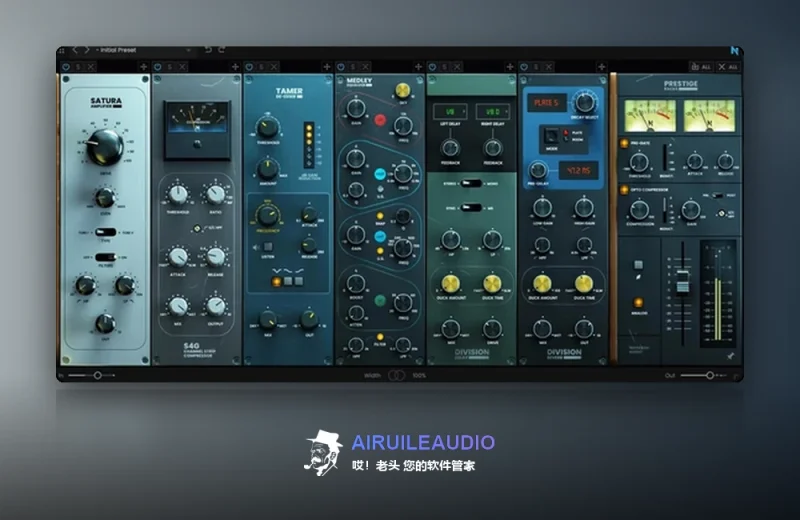Screen dimensions: 800x520
Task: Add a module after Division Delay
Action: (x=510, y=67)
